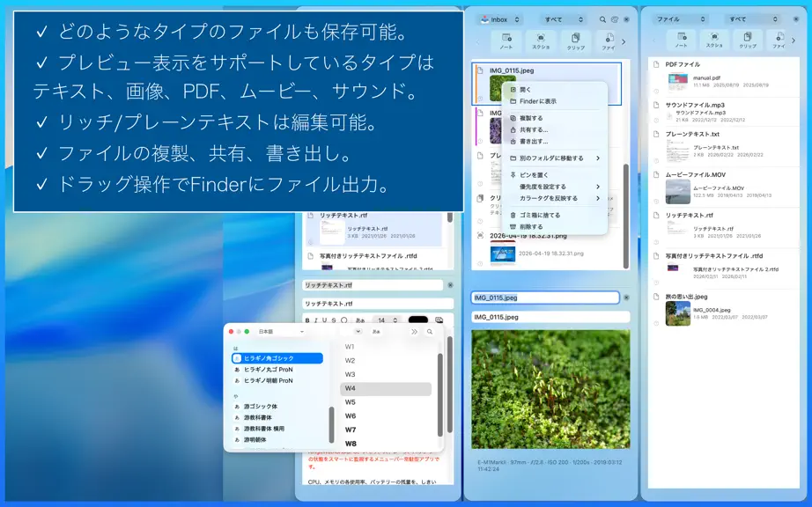Choose Finderに表示 from the context menu
Image resolution: width=812 pixels, height=507 pixels.
tap(555, 101)
